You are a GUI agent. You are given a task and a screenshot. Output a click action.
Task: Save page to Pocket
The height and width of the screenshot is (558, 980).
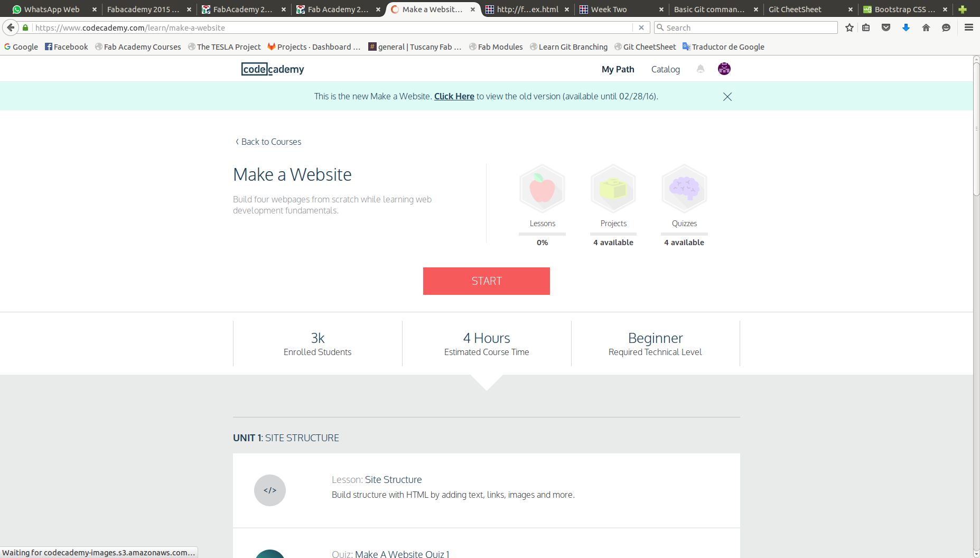(886, 27)
